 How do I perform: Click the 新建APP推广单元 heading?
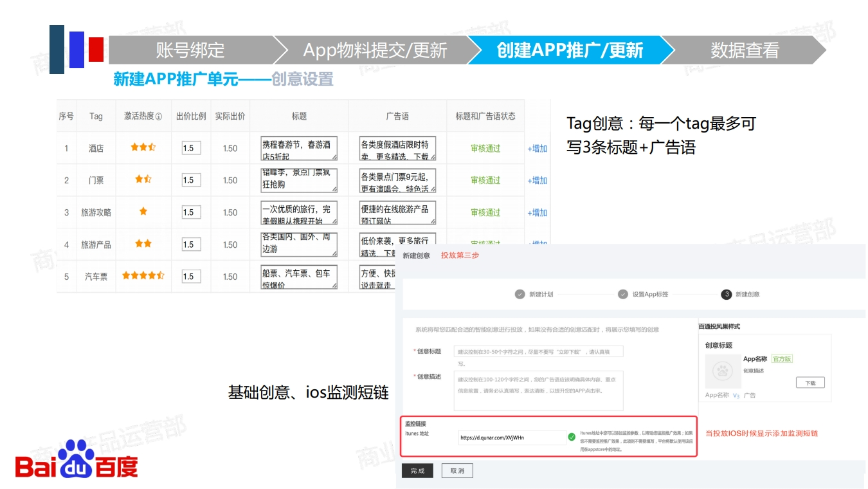click(x=176, y=79)
